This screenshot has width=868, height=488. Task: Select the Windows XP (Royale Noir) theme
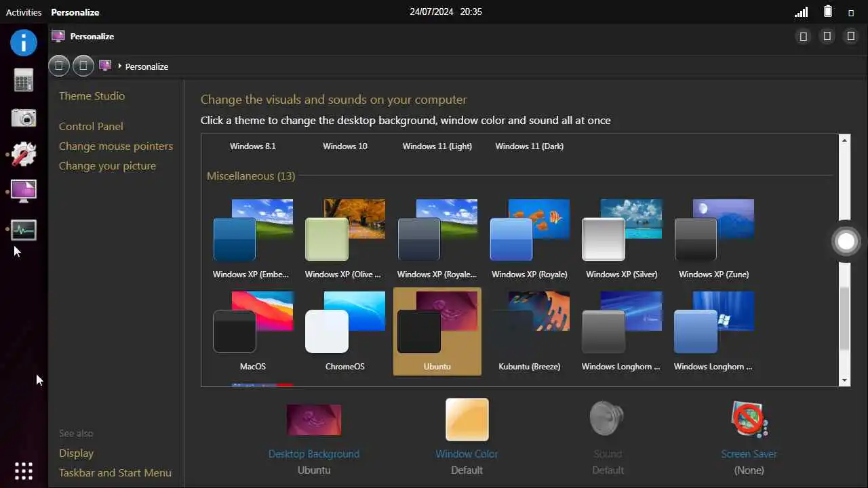437,239
